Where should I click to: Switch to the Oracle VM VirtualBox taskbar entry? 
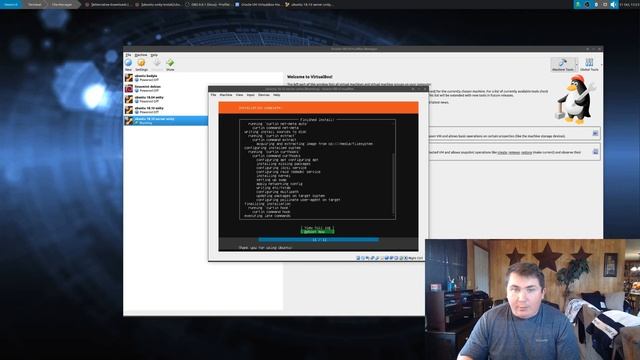coord(258,4)
